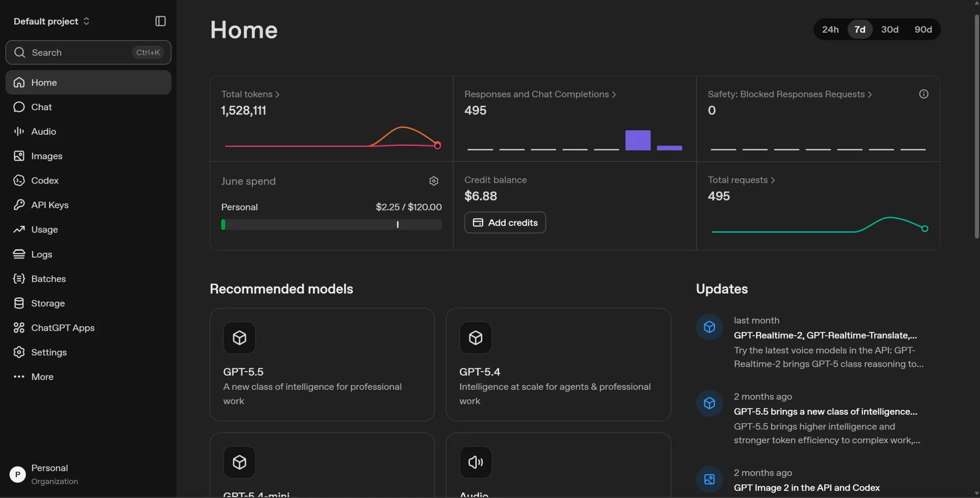Expand Total requests details
This screenshot has width=980, height=498.
741,180
